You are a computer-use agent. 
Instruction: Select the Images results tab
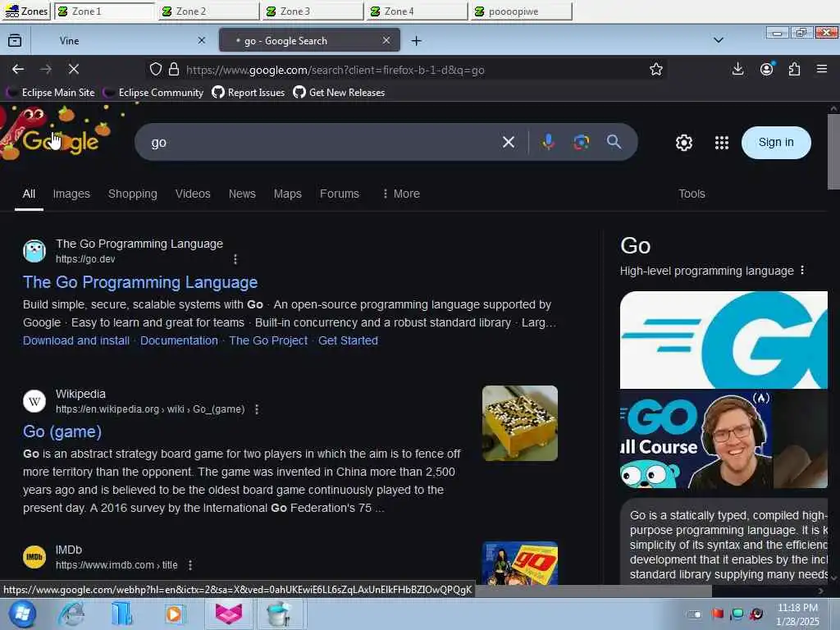[71, 194]
